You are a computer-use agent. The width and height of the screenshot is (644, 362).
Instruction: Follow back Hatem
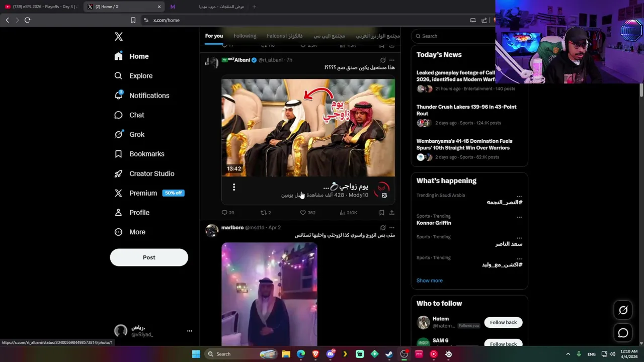tap(503, 322)
